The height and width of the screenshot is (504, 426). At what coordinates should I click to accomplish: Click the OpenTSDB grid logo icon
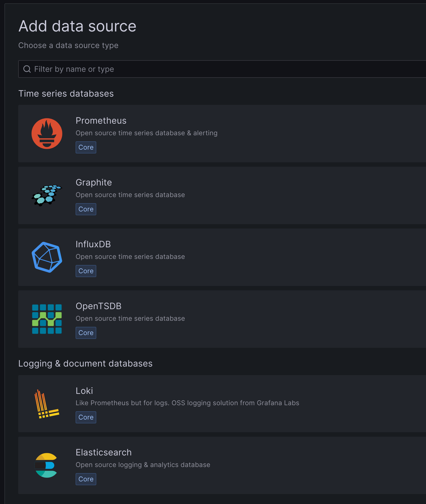[47, 319]
